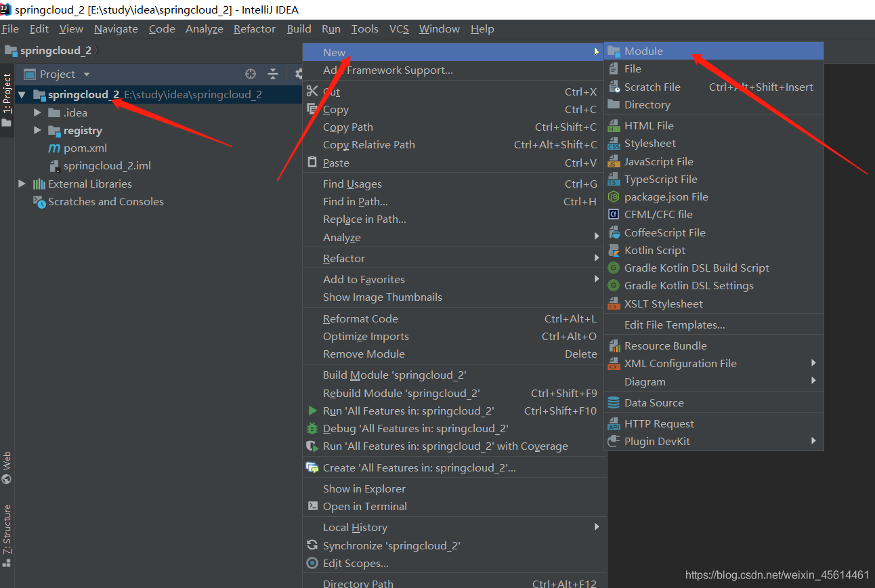Choose Remove Module entry
The height and width of the screenshot is (588, 875).
(452, 354)
